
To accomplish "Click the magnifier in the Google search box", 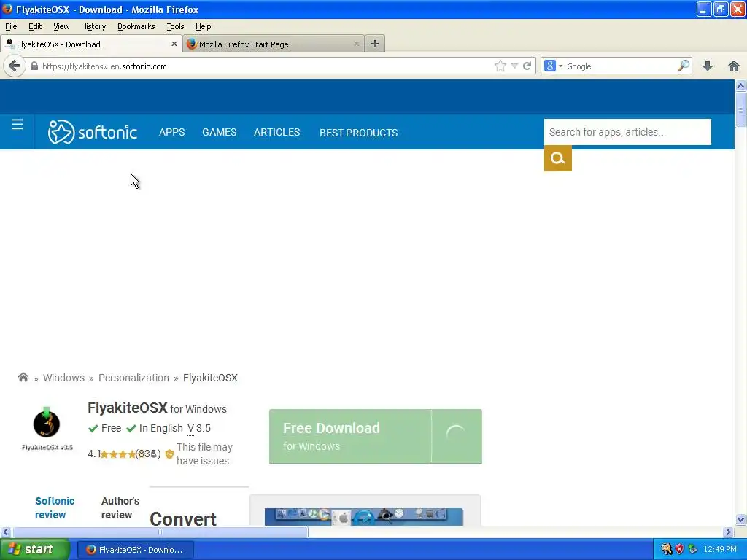I will tap(683, 66).
